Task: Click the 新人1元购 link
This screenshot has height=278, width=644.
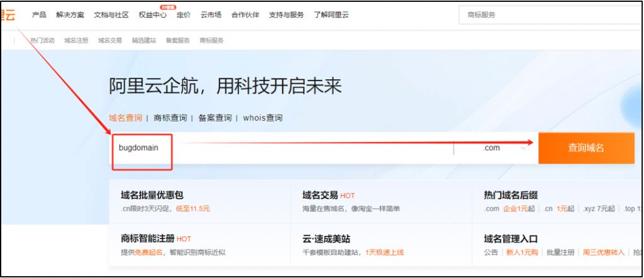Action: coord(522,252)
